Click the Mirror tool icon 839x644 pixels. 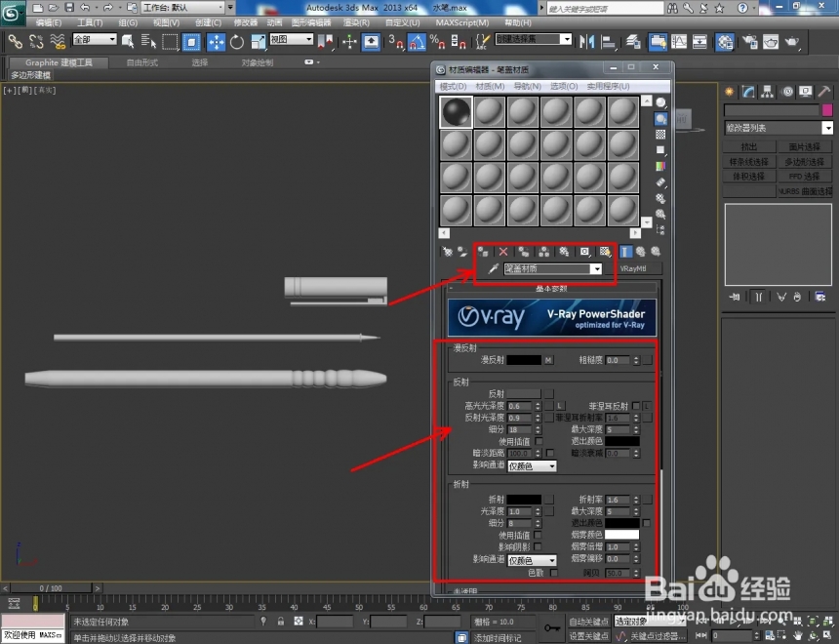click(x=586, y=42)
